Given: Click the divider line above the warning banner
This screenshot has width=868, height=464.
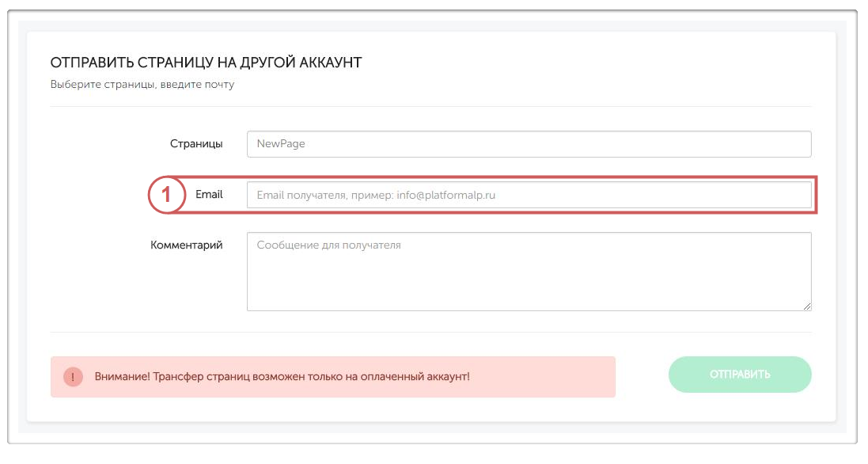Looking at the screenshot, I should [431, 333].
